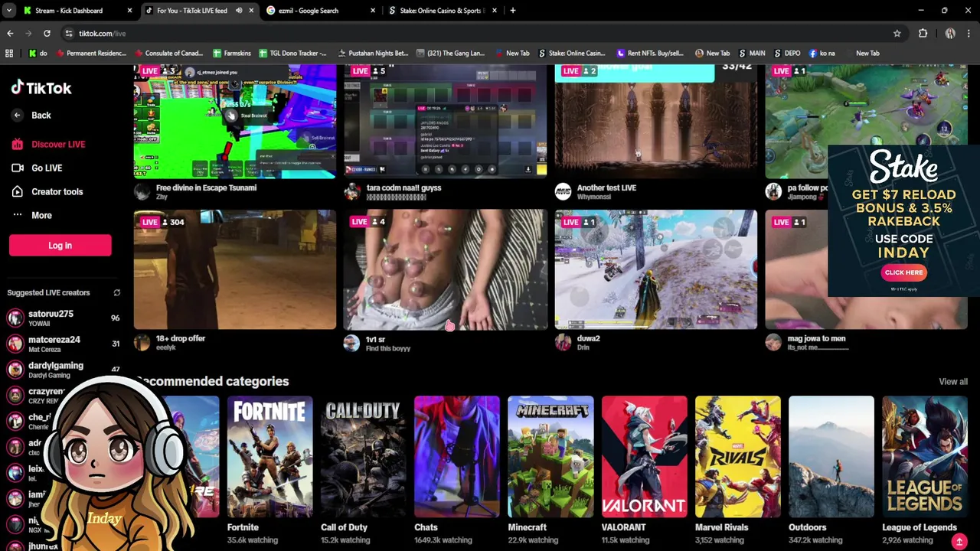Screen dimensions: 980x551
Task: Open matcereza24's live avatar
Action: 15,344
